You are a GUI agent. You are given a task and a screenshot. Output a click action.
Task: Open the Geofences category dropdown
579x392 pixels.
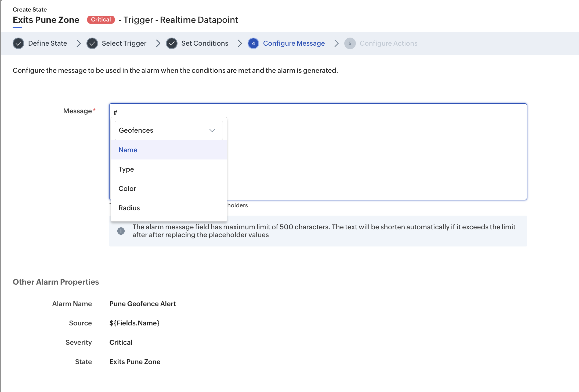pos(169,130)
